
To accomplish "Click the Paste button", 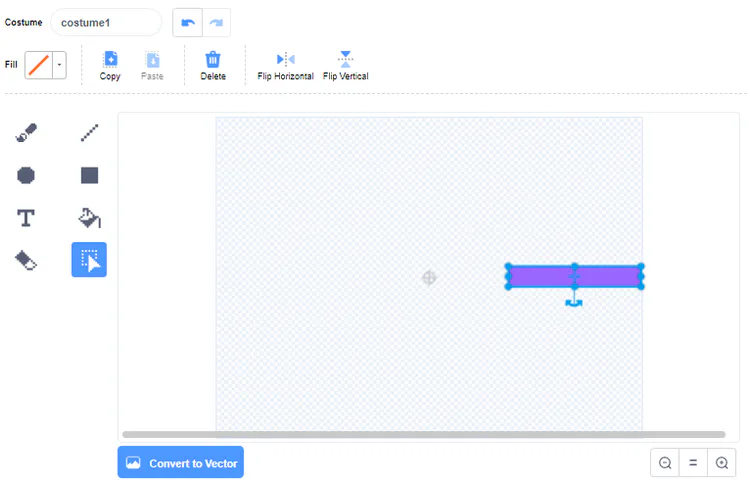I will pos(152,66).
